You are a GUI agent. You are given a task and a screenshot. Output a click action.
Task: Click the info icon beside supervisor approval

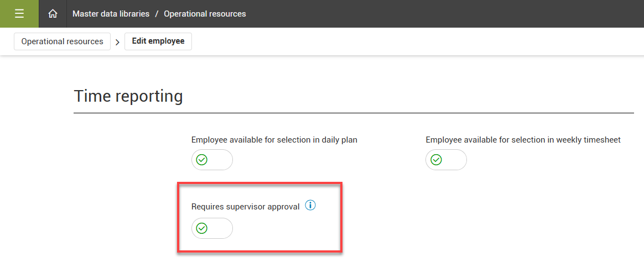point(310,206)
